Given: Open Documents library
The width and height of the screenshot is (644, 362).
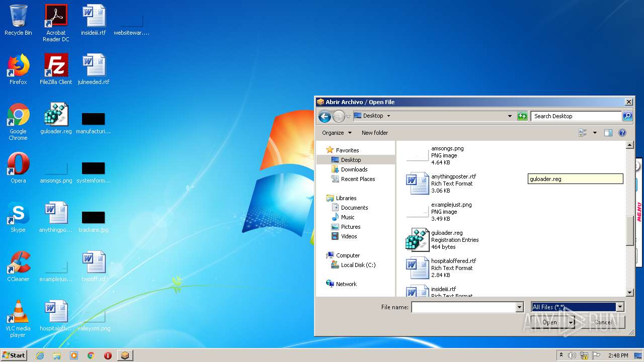Looking at the screenshot, I should pyautogui.click(x=354, y=208).
